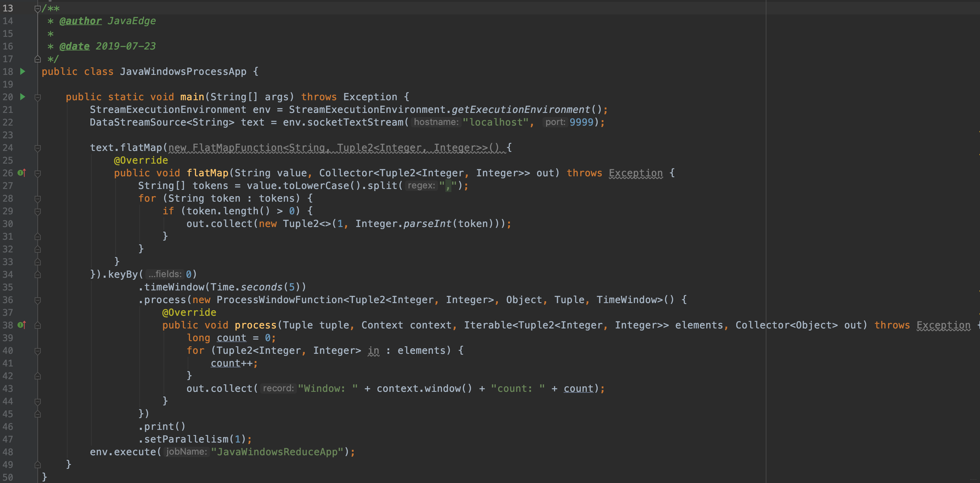Collapse the main method fold at line 20
Viewport: 980px width, 483px height.
pos(38,98)
